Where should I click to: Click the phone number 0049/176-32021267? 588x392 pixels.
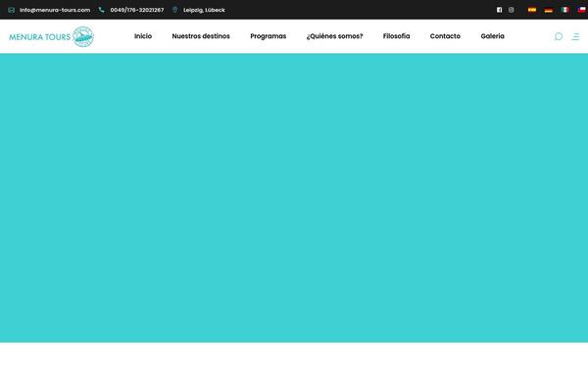[137, 10]
